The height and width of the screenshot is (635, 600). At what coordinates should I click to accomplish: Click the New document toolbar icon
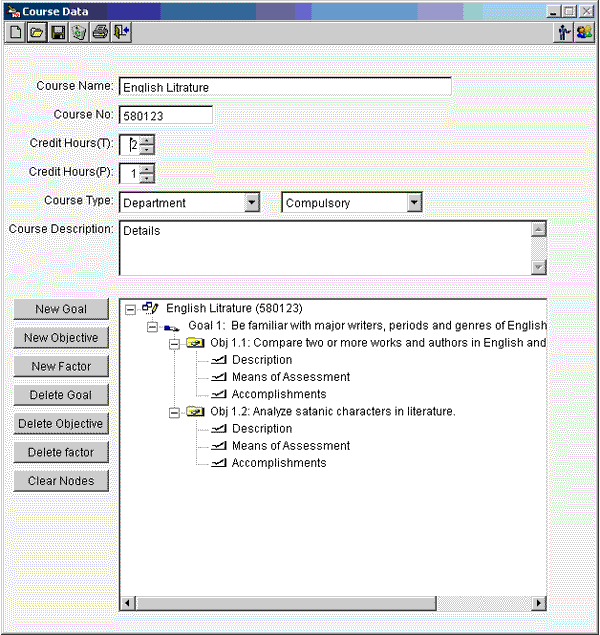[x=15, y=32]
